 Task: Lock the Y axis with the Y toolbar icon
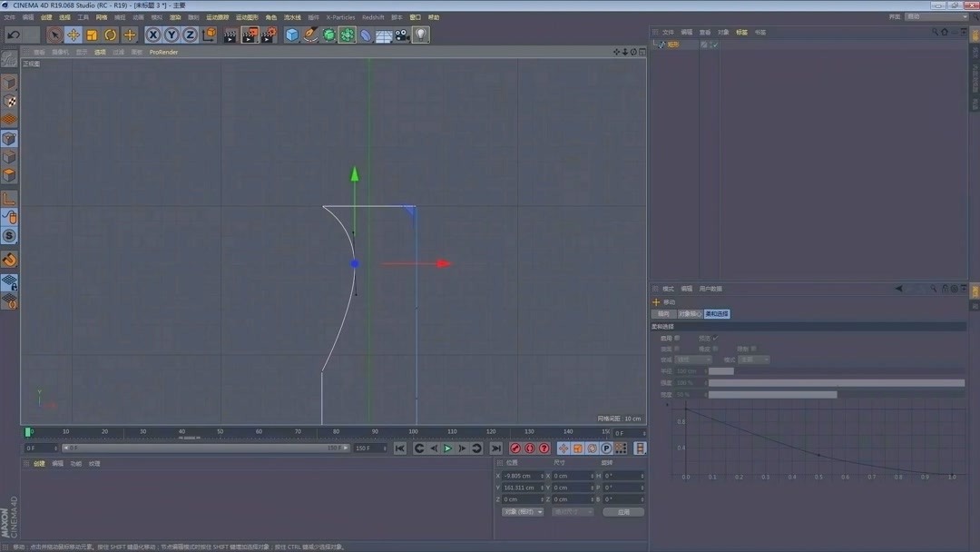(x=171, y=34)
